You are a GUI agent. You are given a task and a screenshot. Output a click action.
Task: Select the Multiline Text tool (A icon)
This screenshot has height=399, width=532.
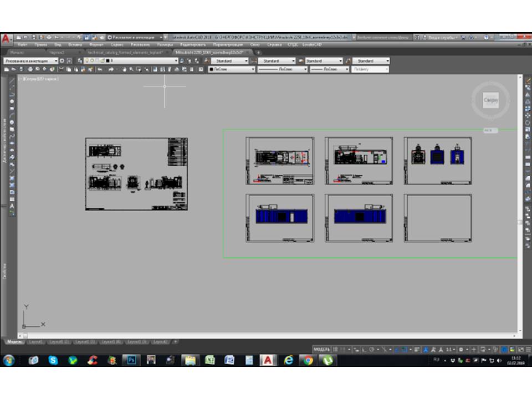pos(12,206)
